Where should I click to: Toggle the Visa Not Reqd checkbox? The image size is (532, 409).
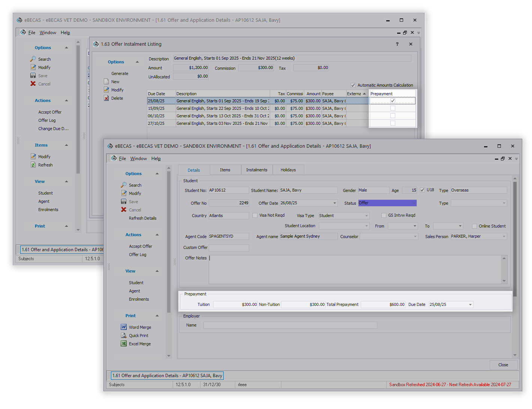pos(255,216)
